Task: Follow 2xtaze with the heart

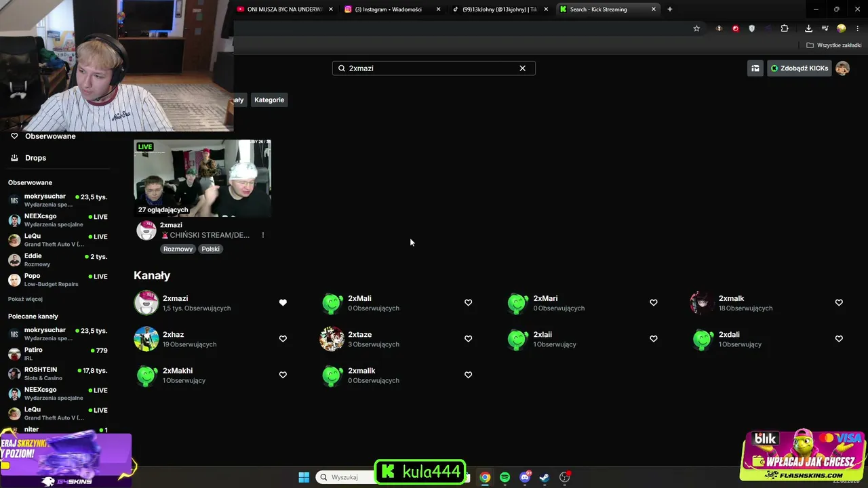Action: pos(468,339)
